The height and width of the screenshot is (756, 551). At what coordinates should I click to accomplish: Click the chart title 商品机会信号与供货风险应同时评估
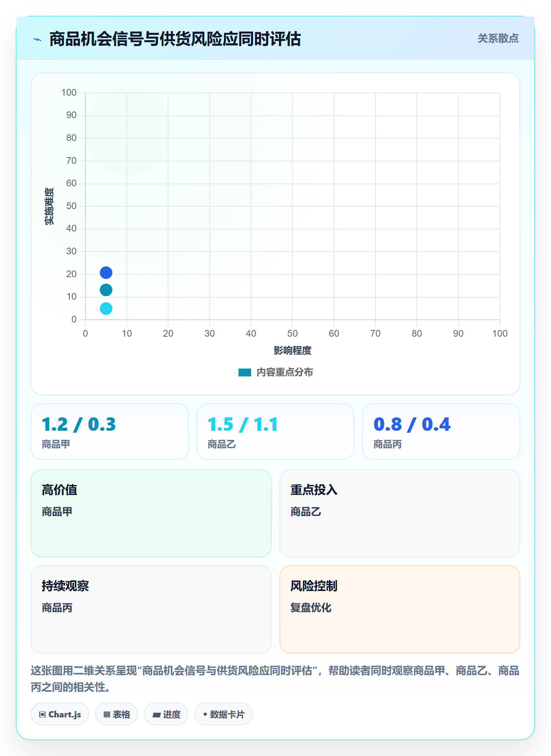coord(175,39)
